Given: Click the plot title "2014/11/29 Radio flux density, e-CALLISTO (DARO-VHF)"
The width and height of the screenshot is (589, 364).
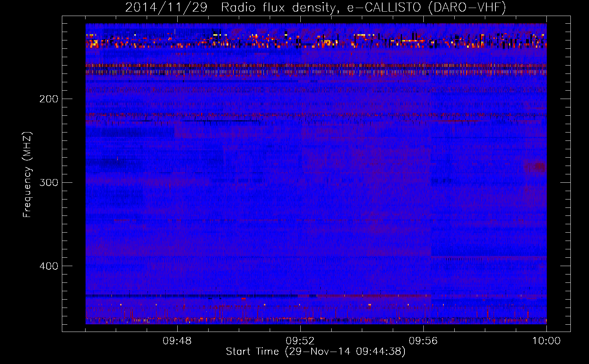Looking at the screenshot, I should [316, 8].
